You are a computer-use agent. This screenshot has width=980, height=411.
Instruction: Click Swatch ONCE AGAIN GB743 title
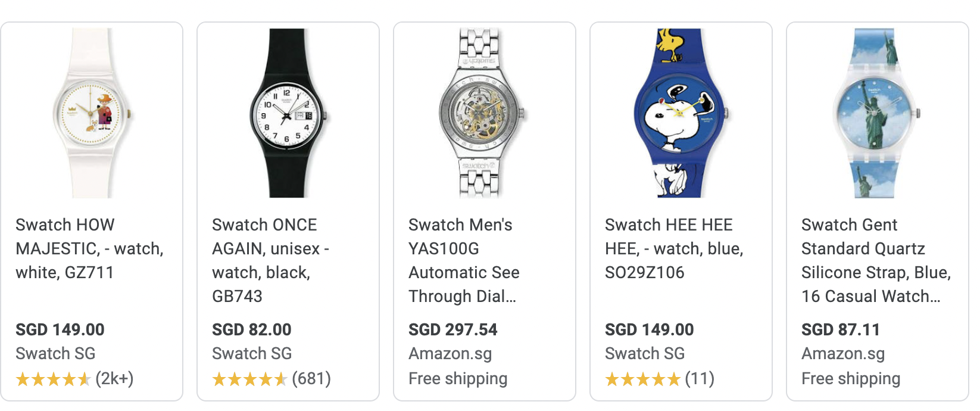(271, 260)
